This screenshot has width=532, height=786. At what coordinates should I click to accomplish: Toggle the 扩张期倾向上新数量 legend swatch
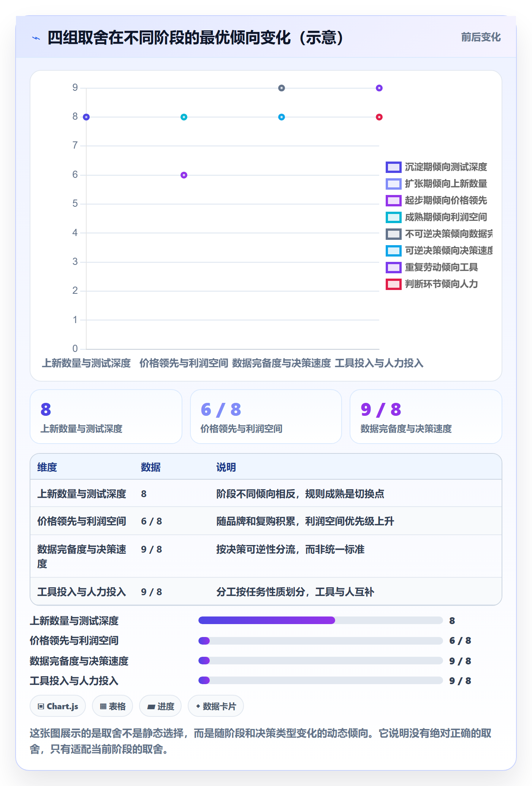(x=393, y=184)
